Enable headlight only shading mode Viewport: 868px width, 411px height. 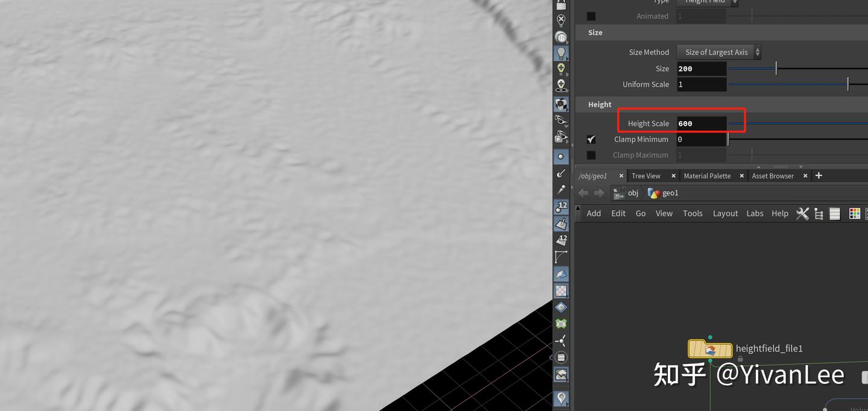tap(561, 37)
